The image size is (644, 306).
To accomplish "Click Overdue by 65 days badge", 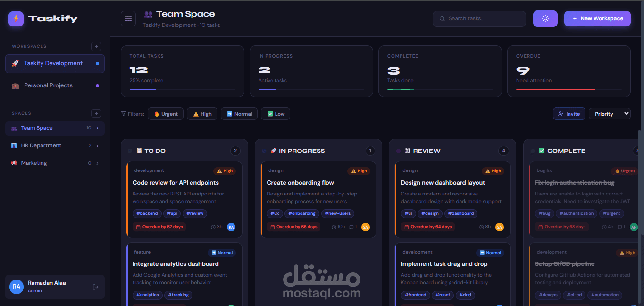I will click(293, 227).
